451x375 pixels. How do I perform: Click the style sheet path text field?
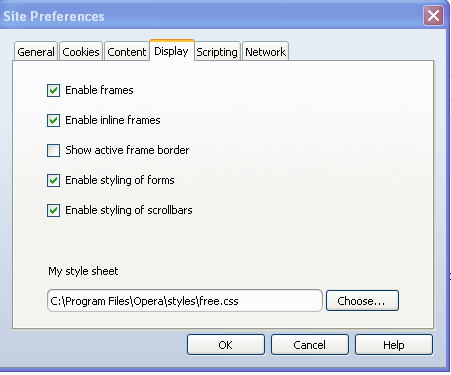pos(185,301)
